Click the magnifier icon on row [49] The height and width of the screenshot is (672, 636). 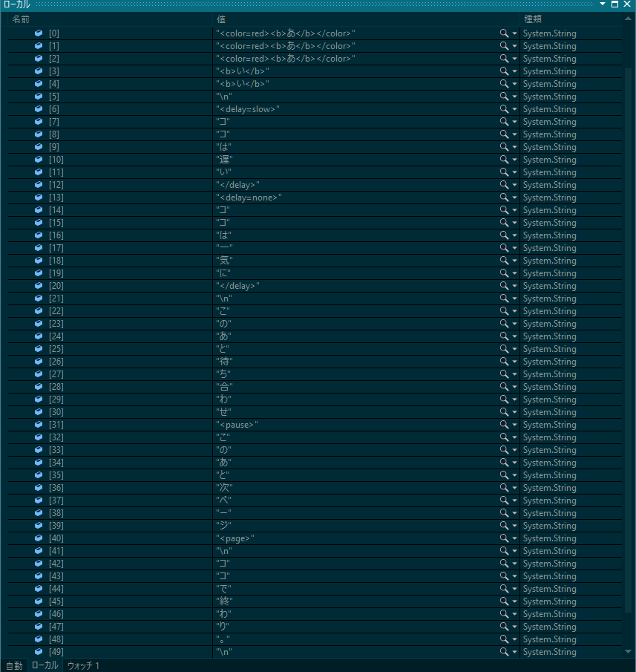[504, 652]
